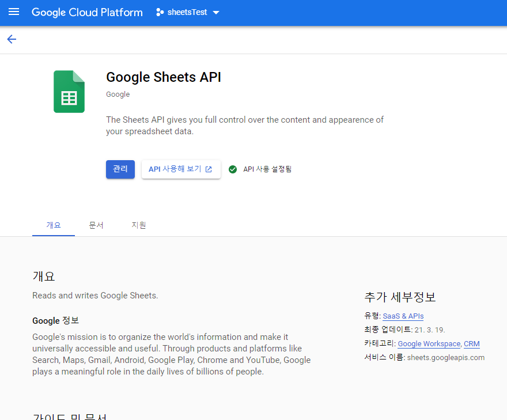Click the Reads and writes Google Sheets text
The image size is (507, 420).
95,296
